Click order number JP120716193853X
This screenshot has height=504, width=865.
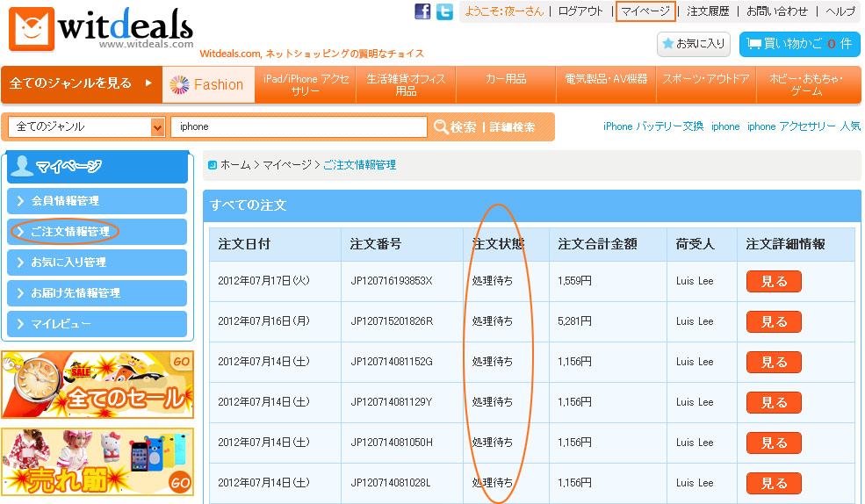click(x=392, y=281)
